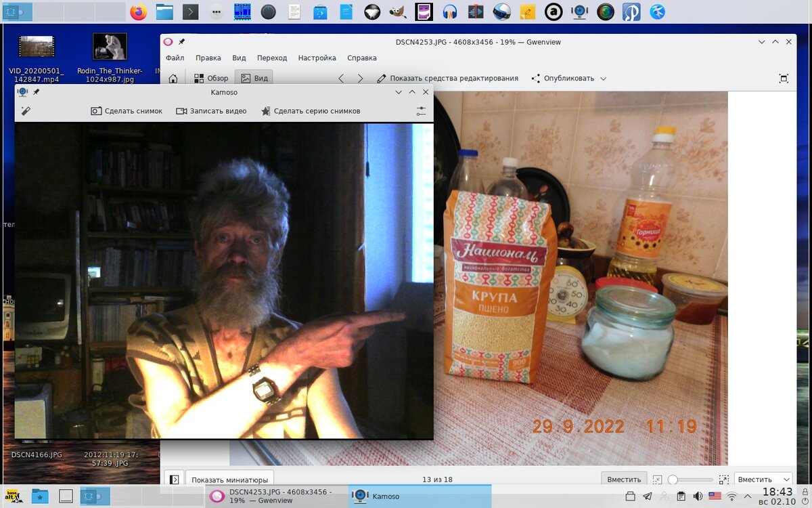Open the Wi-Fi network tray icon
This screenshot has width=812, height=508.
[732, 496]
